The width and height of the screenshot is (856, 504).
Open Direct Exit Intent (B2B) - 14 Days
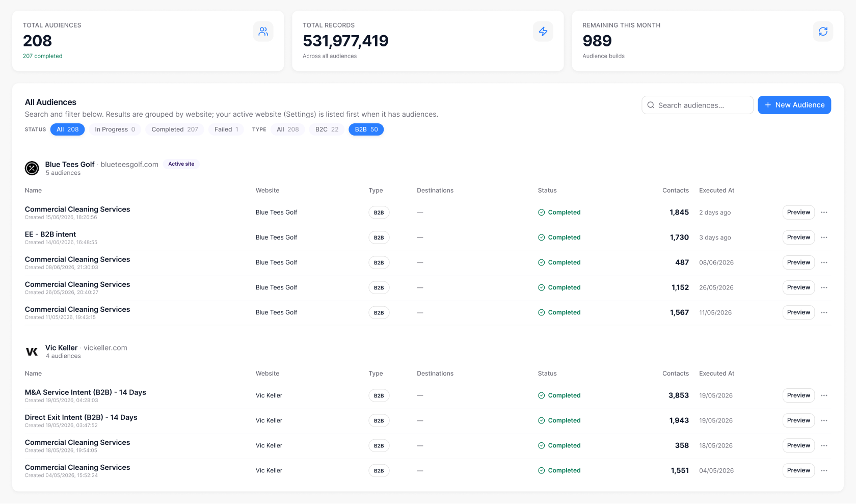pos(81,417)
